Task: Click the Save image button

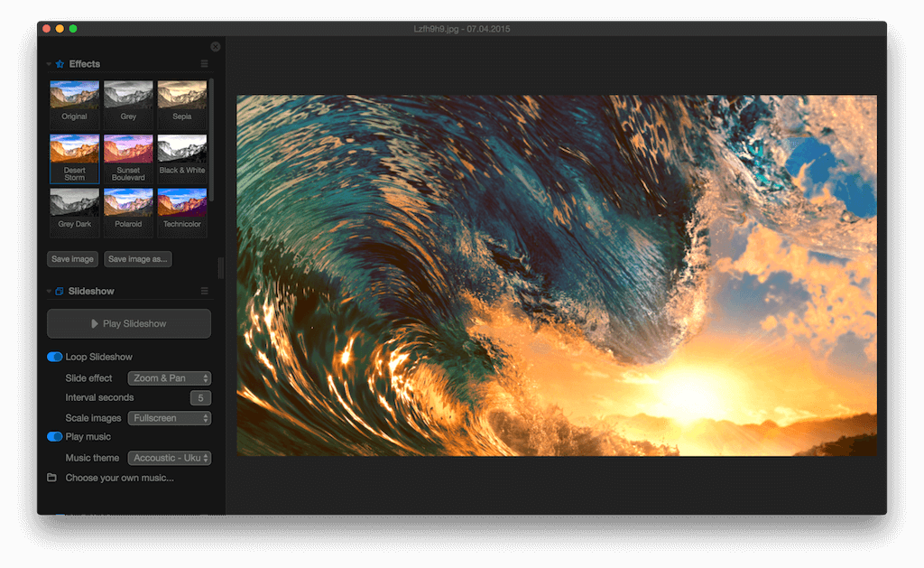Action: click(72, 259)
